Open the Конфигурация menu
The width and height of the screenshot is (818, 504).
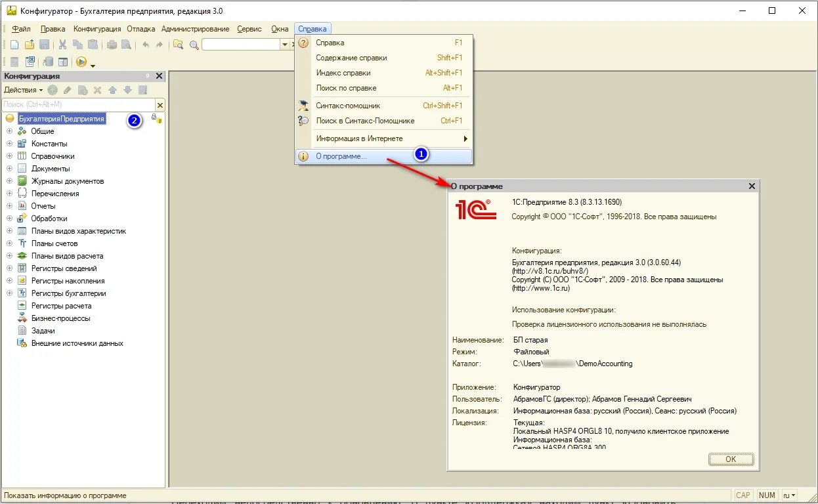tap(97, 29)
